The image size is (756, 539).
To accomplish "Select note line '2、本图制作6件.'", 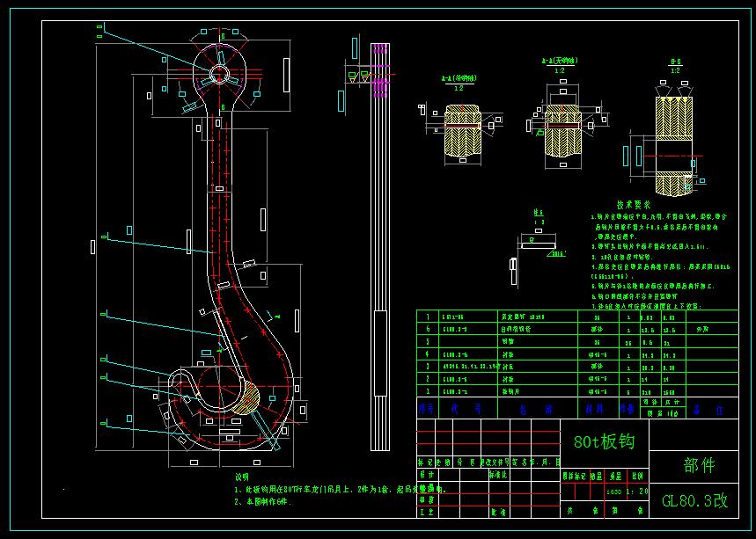I will point(263,501).
